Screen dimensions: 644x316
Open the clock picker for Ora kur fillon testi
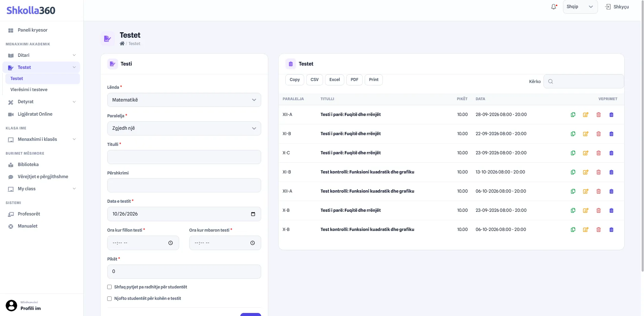171,243
